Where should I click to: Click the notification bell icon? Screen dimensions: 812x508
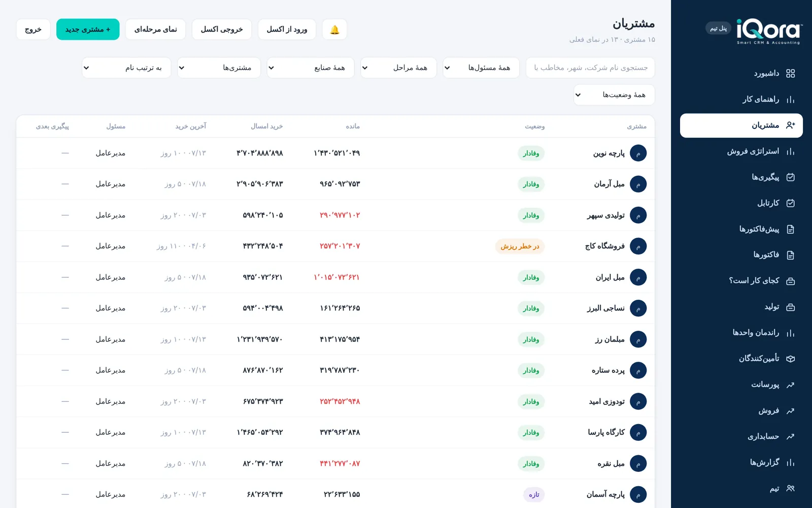(334, 29)
